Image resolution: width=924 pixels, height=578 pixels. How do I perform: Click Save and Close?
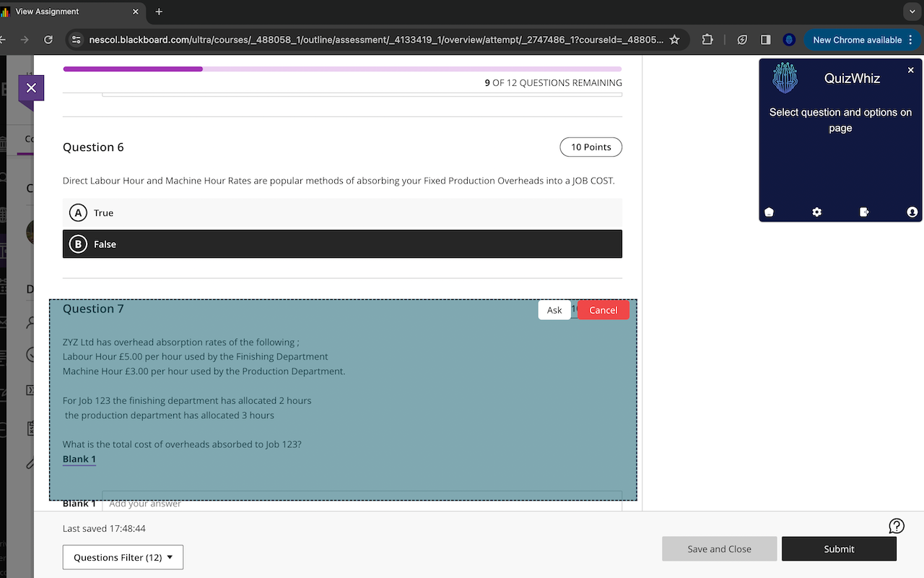[x=719, y=549]
